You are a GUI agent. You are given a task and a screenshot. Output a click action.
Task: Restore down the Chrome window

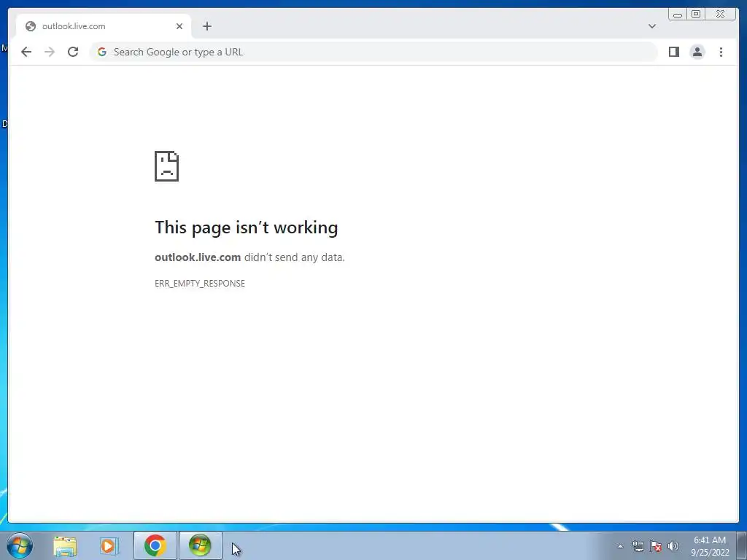(695, 15)
